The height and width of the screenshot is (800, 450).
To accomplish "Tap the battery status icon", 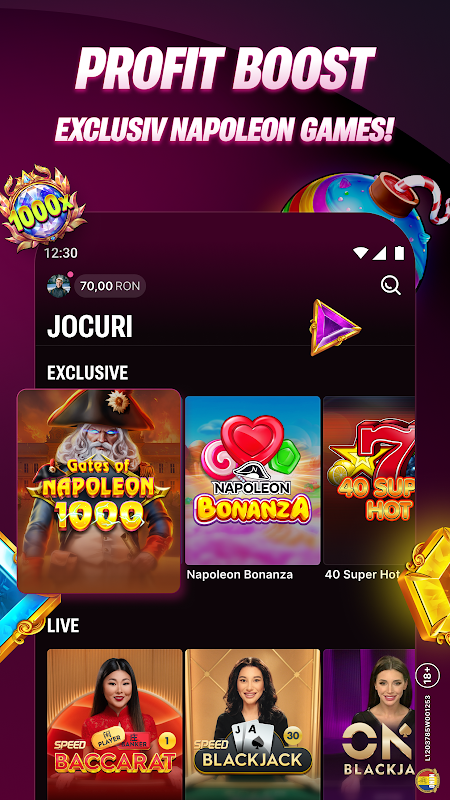I will (x=399, y=253).
